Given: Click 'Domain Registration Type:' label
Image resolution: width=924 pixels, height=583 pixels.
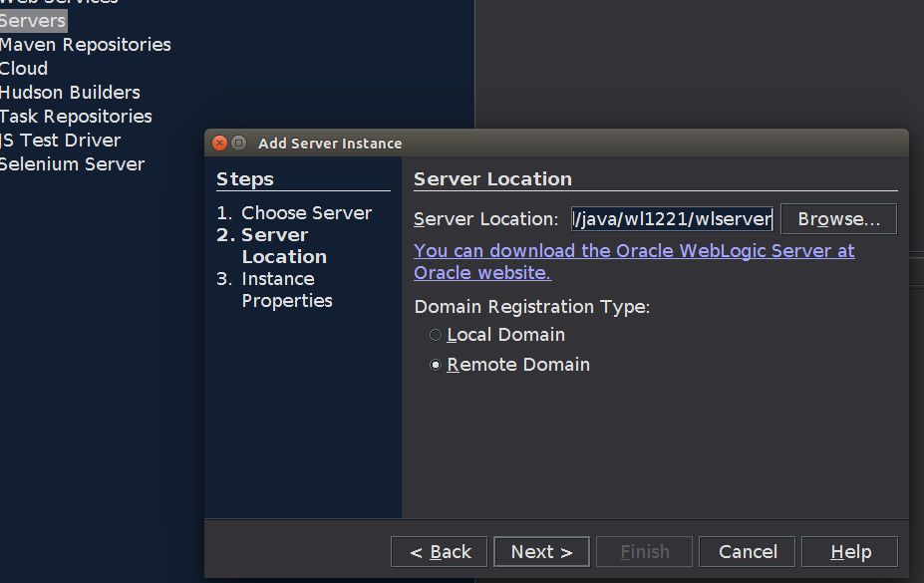Looking at the screenshot, I should tap(532, 307).
